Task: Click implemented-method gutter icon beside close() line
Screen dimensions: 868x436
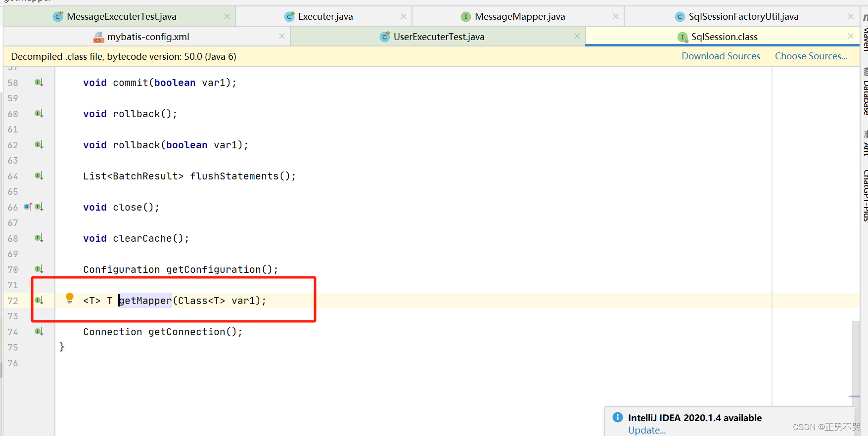Action: (39, 207)
